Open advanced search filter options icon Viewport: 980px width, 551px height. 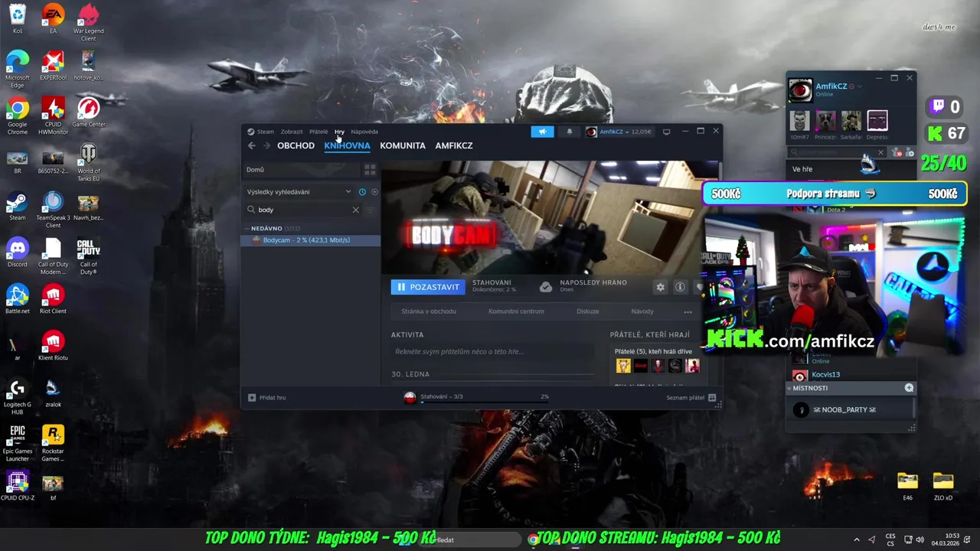371,210
